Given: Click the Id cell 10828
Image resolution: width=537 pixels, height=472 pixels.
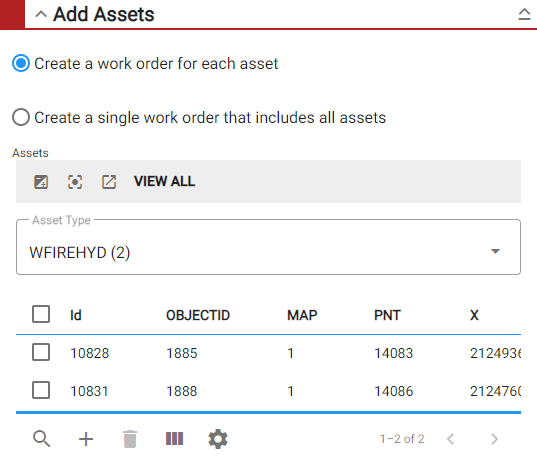Looking at the screenshot, I should [90, 353].
